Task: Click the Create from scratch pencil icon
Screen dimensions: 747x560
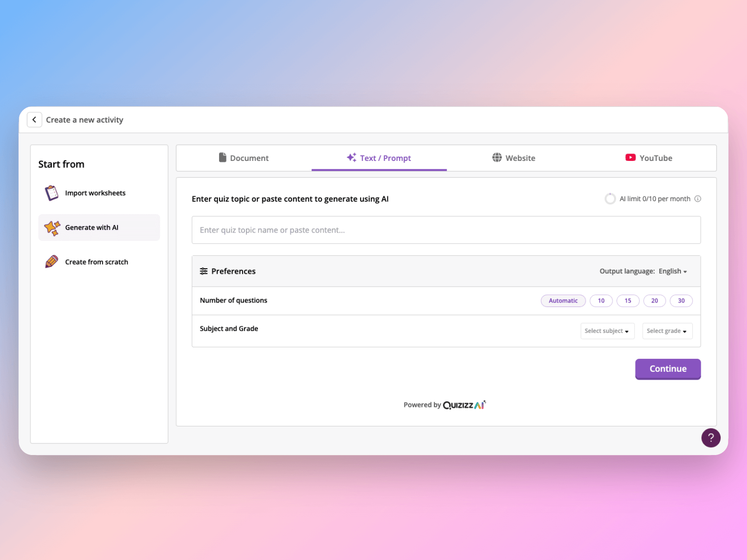Action: coord(51,261)
